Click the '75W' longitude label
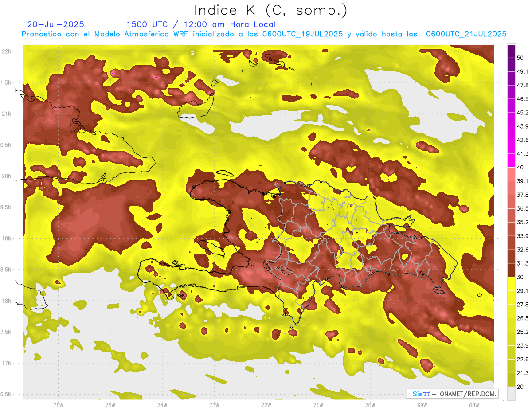This screenshot has height=411, width=532. (x=110, y=405)
